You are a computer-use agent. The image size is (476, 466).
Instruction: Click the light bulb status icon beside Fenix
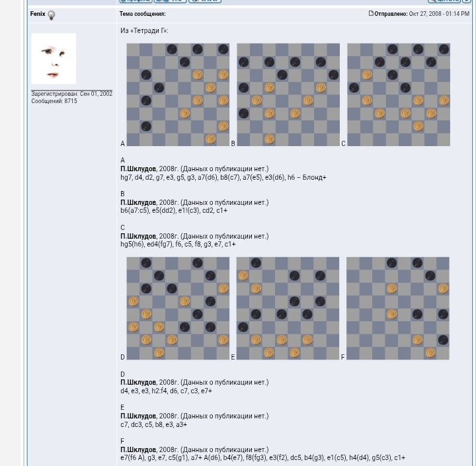click(x=51, y=15)
